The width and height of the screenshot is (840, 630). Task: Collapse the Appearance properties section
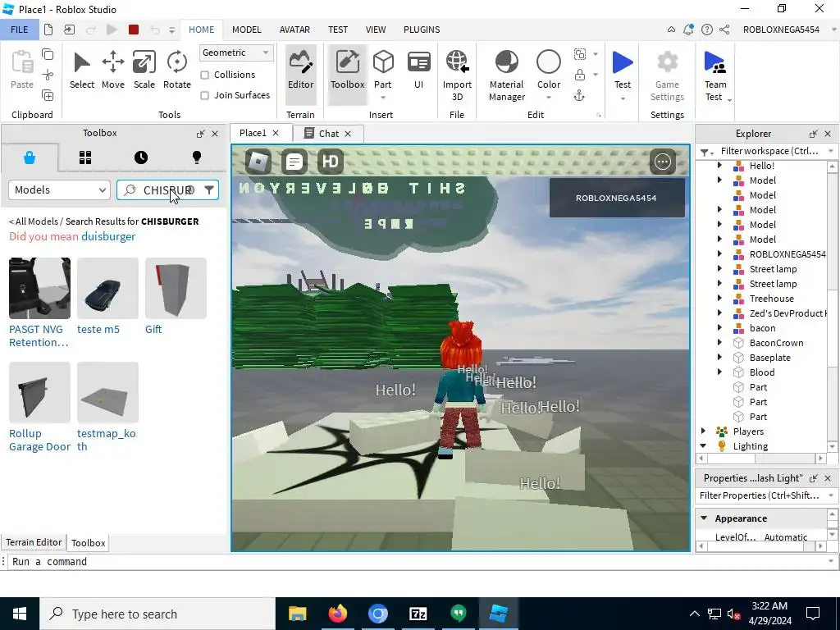pos(704,518)
